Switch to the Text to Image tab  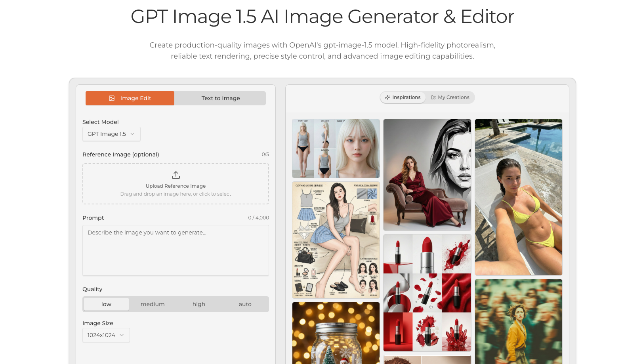pos(220,98)
